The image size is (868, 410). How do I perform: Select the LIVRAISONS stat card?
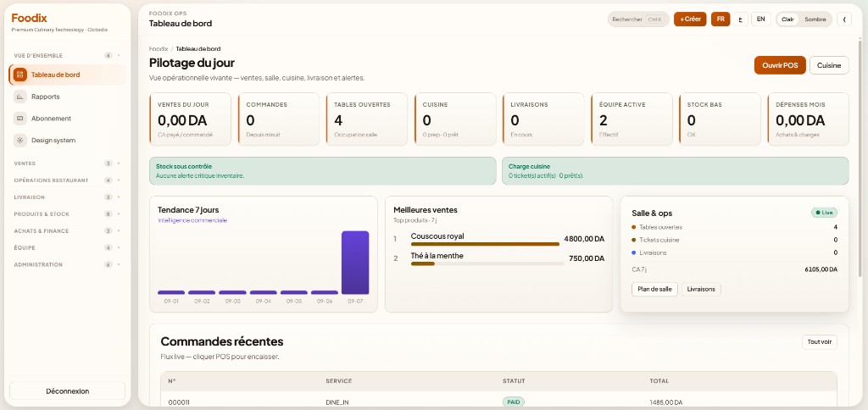coord(543,119)
